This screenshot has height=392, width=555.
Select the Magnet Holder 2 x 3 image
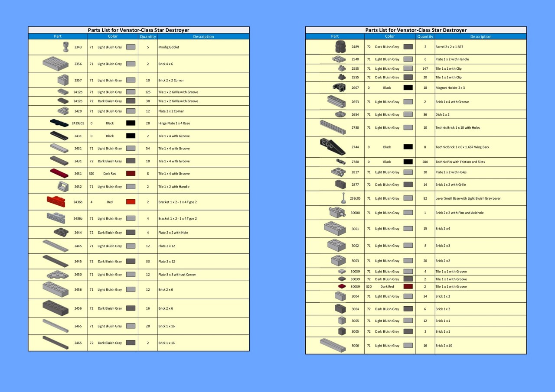click(339, 87)
